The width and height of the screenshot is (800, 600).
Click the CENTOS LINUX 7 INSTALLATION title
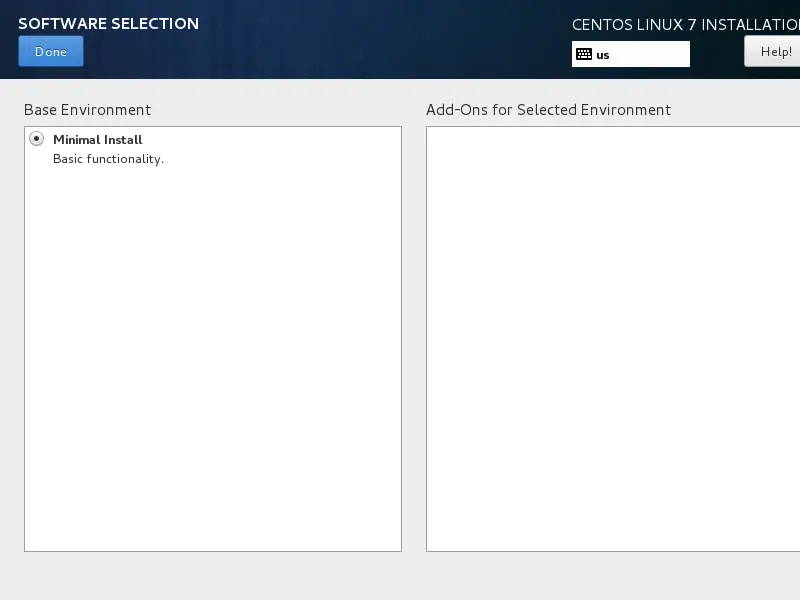686,24
